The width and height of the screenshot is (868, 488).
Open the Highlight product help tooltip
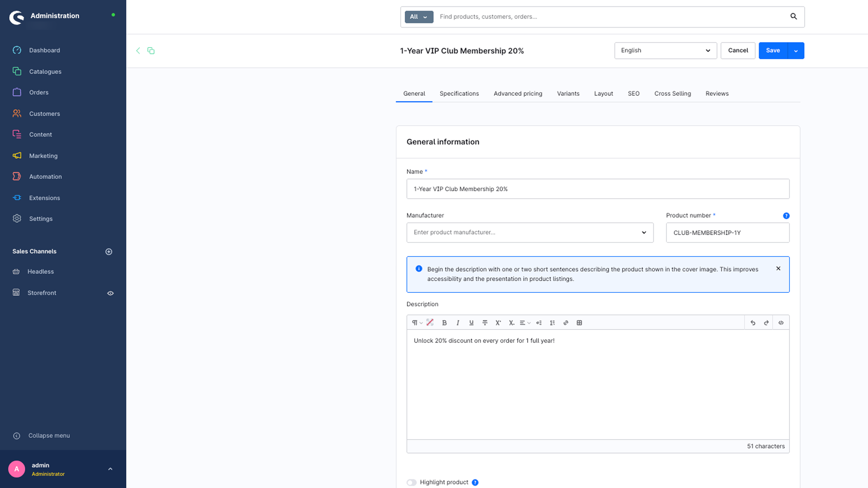tap(475, 483)
